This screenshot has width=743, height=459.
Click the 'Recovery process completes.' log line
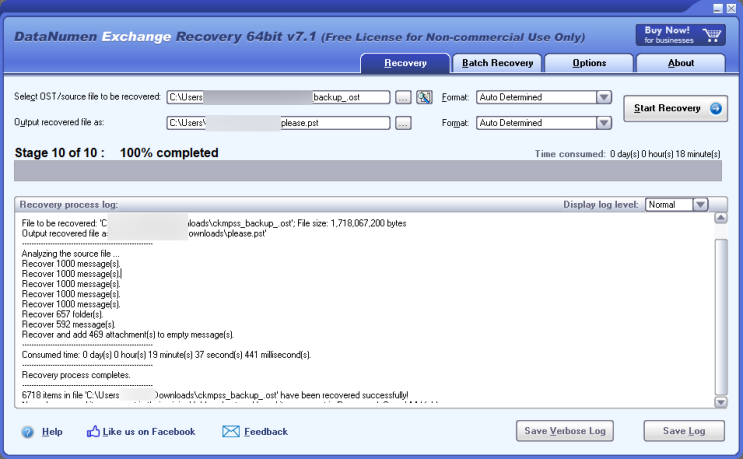click(x=76, y=375)
